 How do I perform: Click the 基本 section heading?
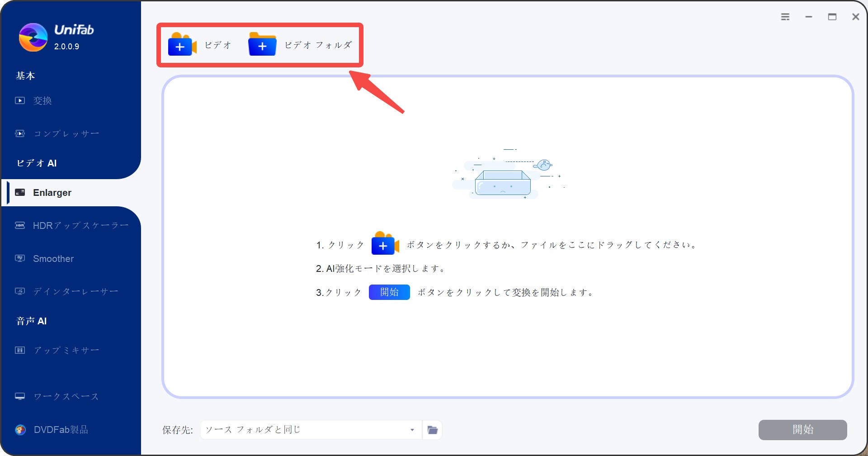[x=25, y=76]
